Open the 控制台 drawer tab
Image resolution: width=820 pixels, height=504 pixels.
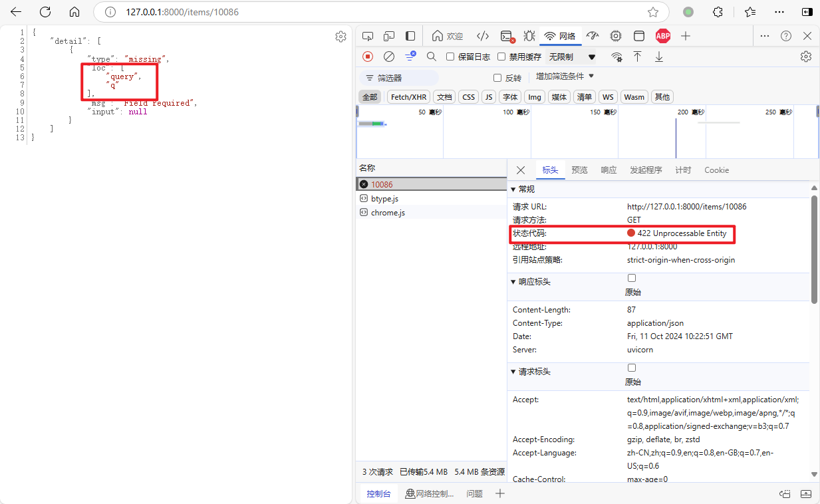[x=379, y=493]
